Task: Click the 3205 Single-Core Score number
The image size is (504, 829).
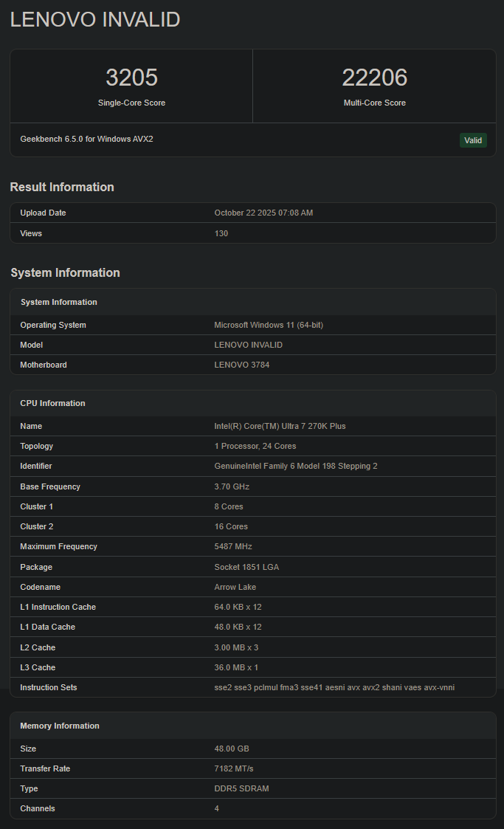Action: [x=131, y=78]
